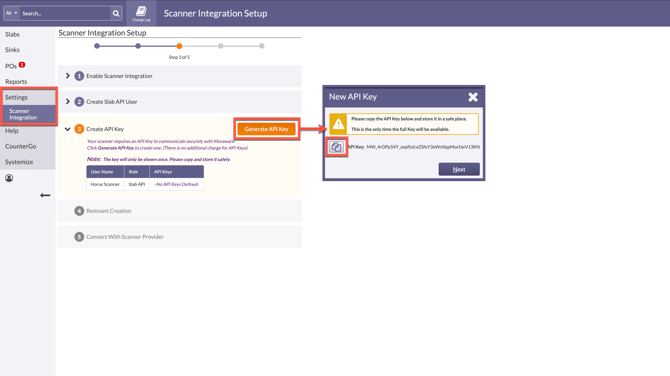Click the API Keys column header

tap(176, 172)
